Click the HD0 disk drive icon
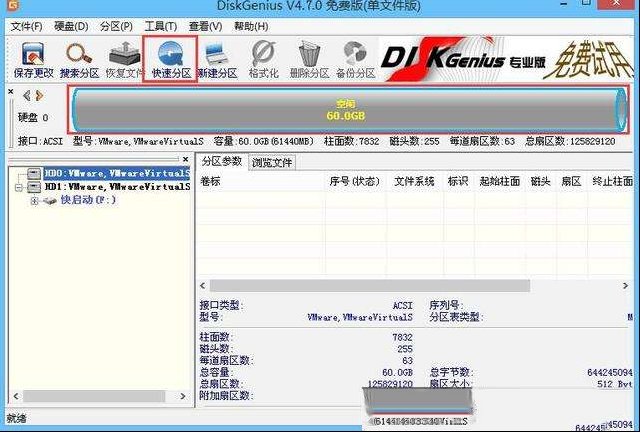 34,174
